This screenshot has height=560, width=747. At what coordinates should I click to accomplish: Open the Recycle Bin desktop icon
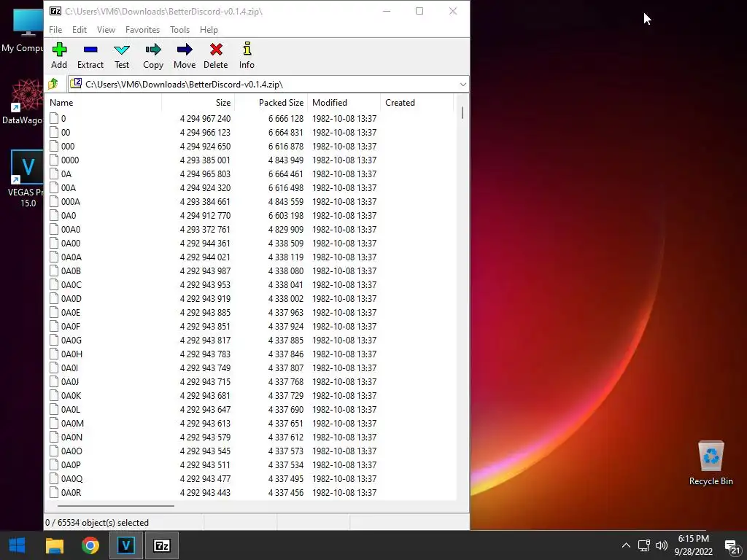click(x=711, y=463)
